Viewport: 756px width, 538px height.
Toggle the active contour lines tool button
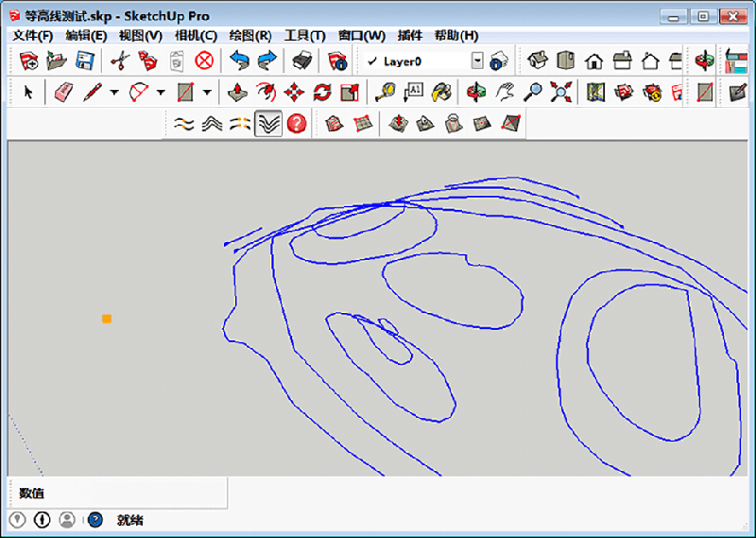click(x=268, y=124)
